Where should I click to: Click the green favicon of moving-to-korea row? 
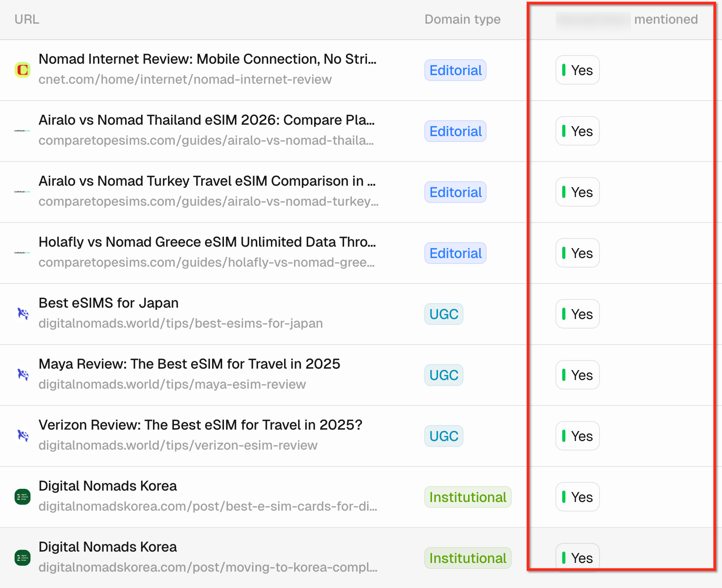pos(22,558)
